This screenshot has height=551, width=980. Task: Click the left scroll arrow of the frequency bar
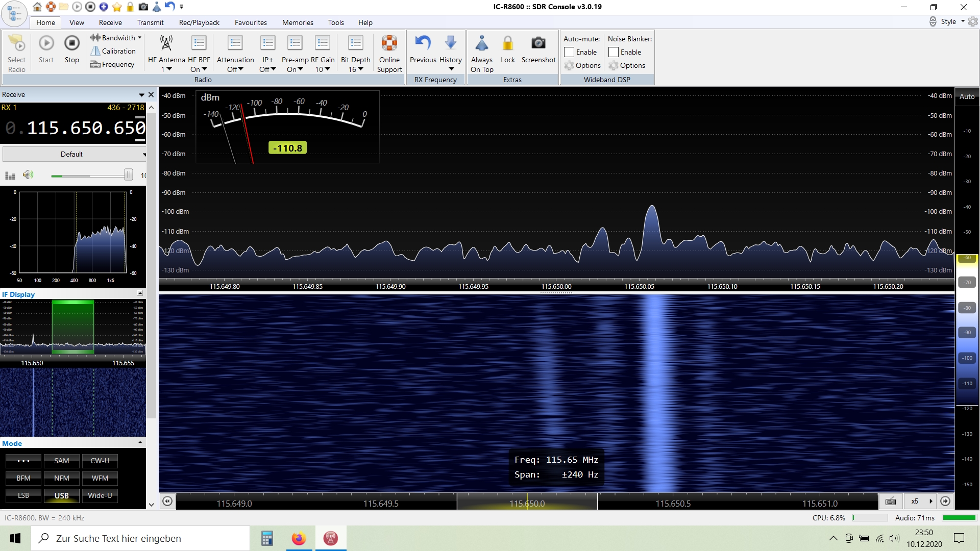(x=167, y=502)
